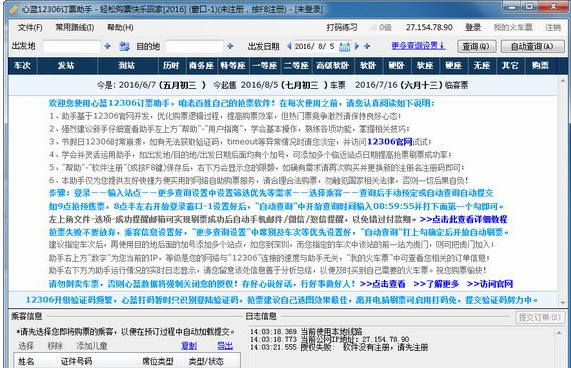Click the 其它 column header
571x368 pixels.
click(510, 66)
